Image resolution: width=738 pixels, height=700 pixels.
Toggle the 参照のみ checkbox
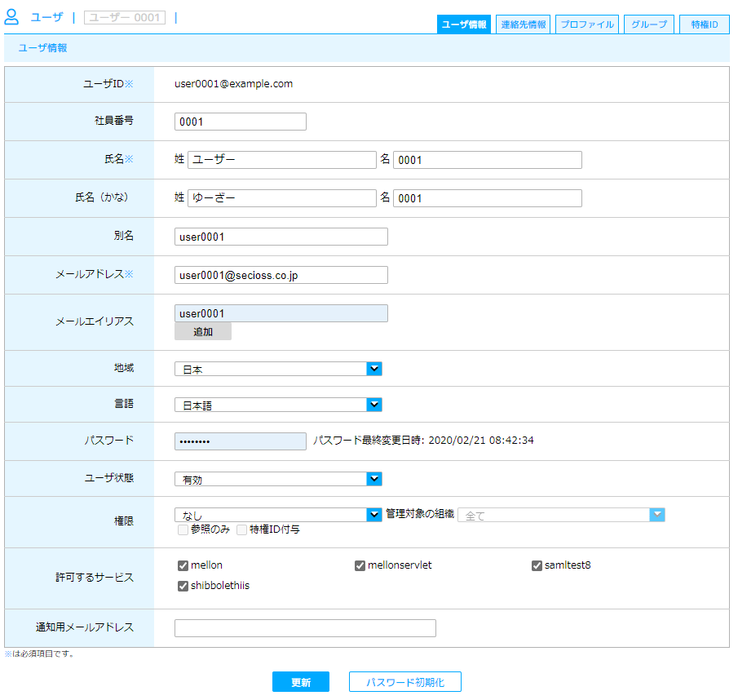click(183, 529)
